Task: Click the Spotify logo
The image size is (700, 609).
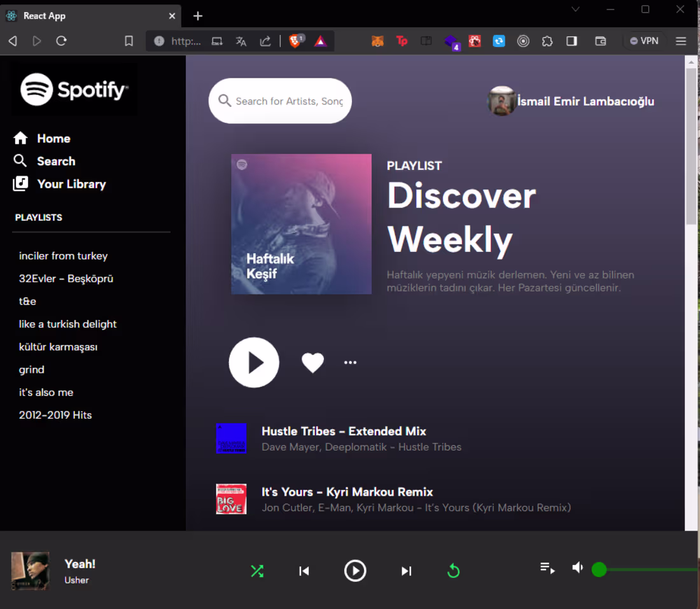Action: [73, 90]
